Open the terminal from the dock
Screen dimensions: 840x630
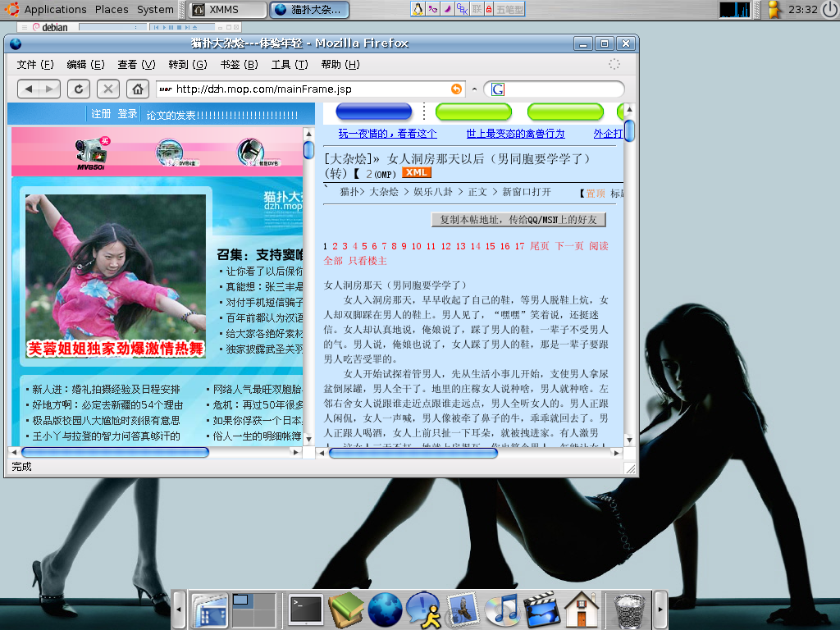click(306, 610)
